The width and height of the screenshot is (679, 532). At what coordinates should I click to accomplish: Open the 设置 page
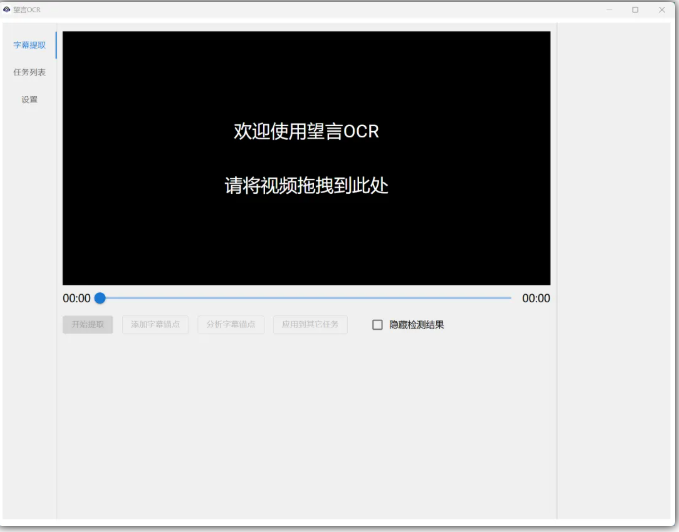[29, 100]
